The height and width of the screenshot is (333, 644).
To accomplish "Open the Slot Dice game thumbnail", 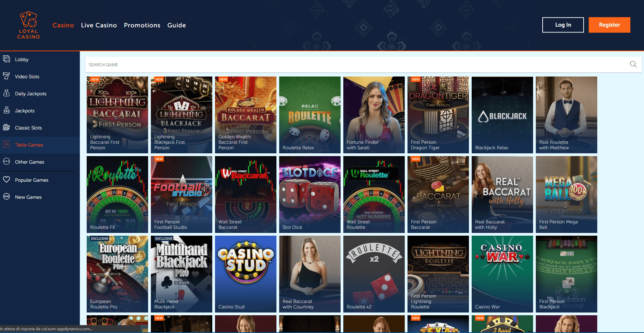I will [x=310, y=194].
